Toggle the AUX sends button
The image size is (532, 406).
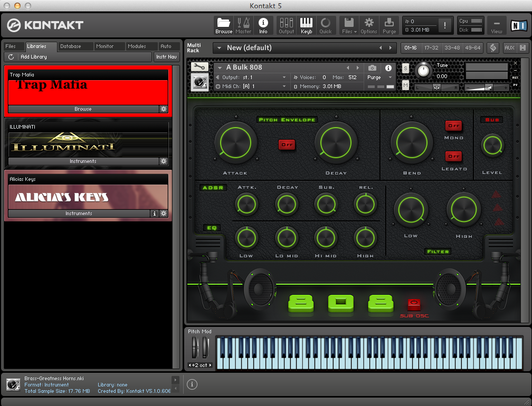[509, 48]
